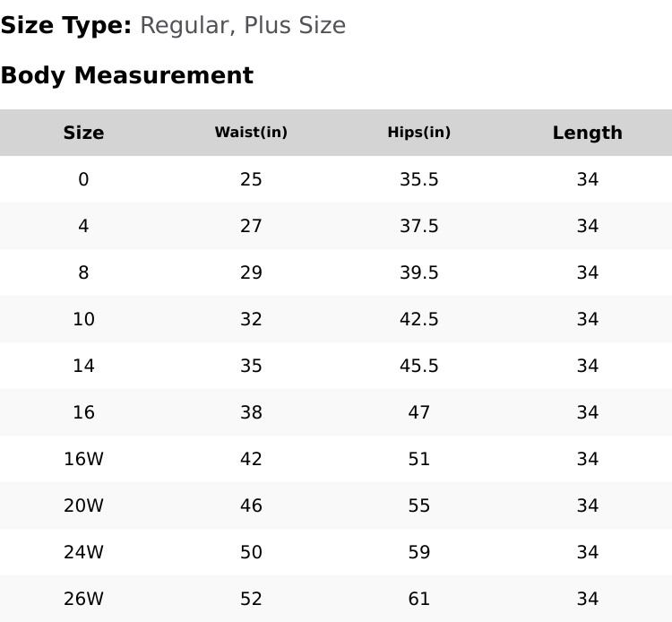Click the waist value 38
The height and width of the screenshot is (622, 672).
coord(251,412)
